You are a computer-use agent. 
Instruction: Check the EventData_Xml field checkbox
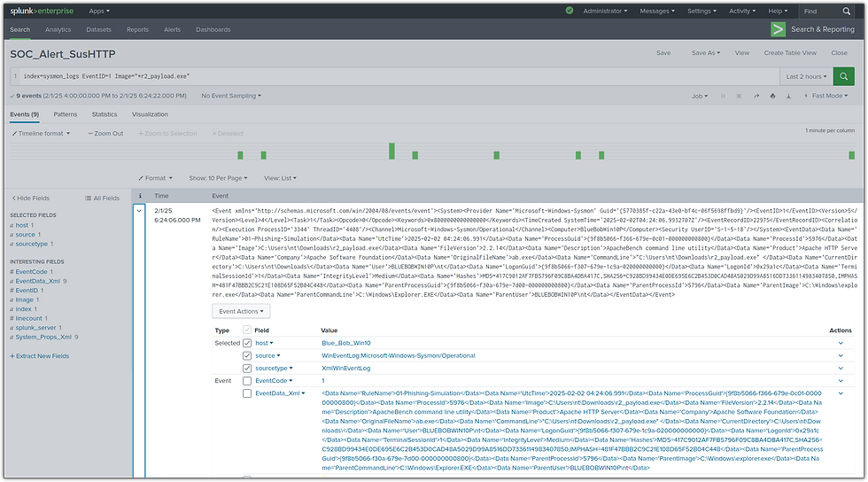point(247,393)
